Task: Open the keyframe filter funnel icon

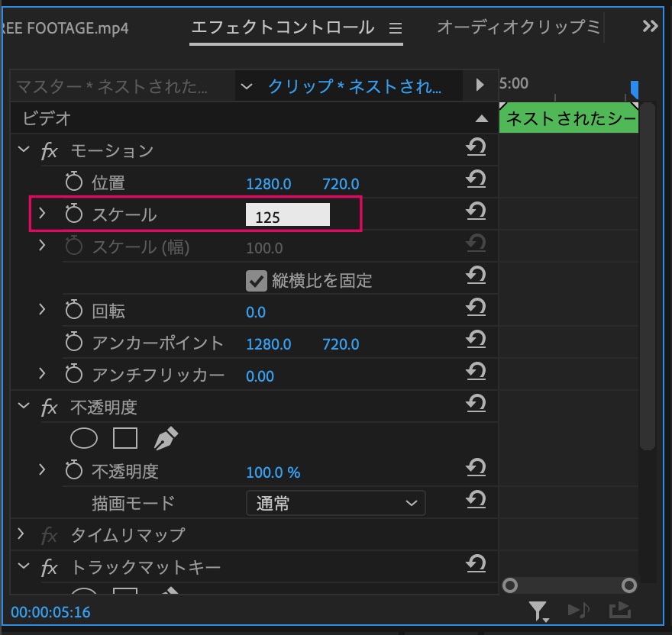Action: click(538, 611)
